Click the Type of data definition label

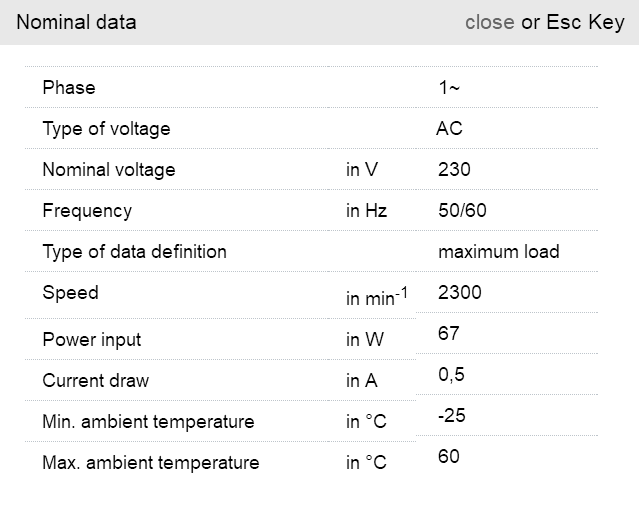(134, 252)
